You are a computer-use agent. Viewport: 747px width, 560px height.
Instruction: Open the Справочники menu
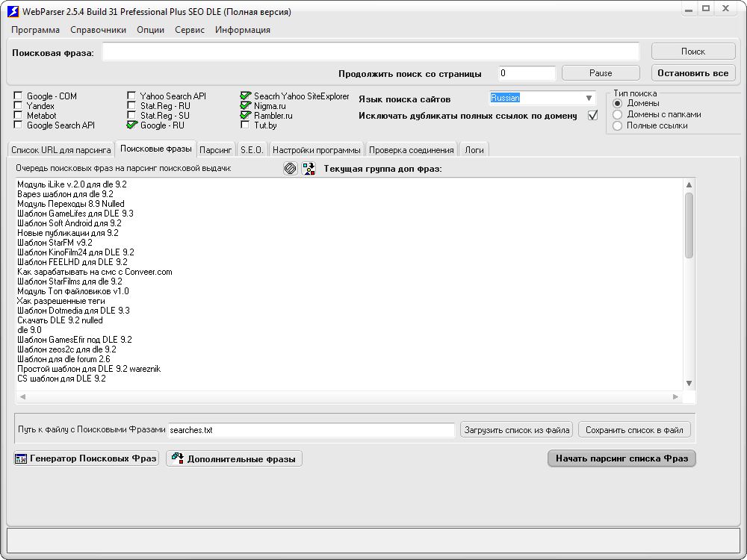[98, 30]
